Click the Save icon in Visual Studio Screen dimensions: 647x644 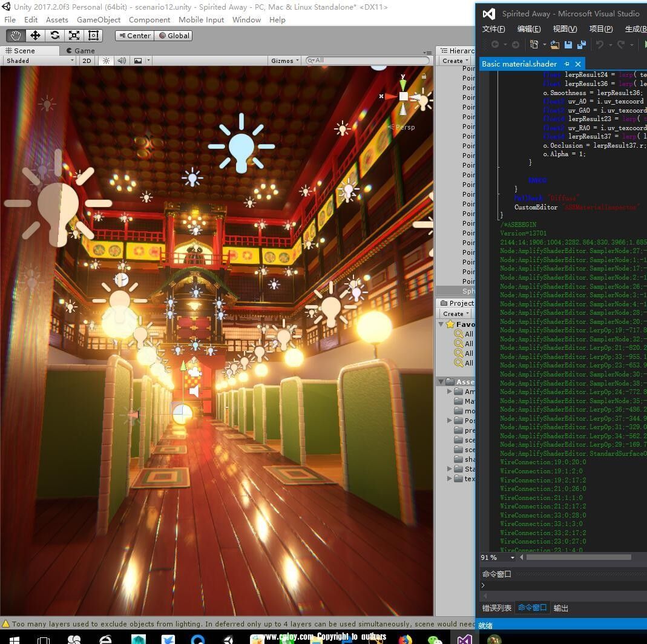pos(568,45)
